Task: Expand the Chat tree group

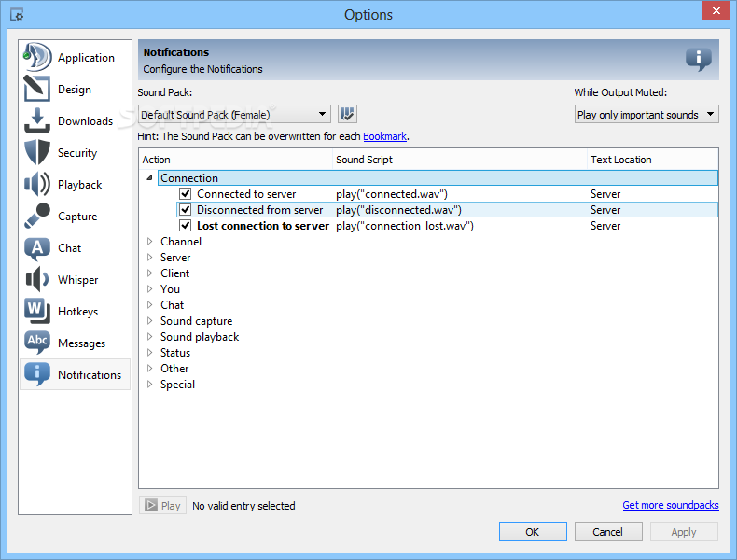Action: click(x=149, y=304)
